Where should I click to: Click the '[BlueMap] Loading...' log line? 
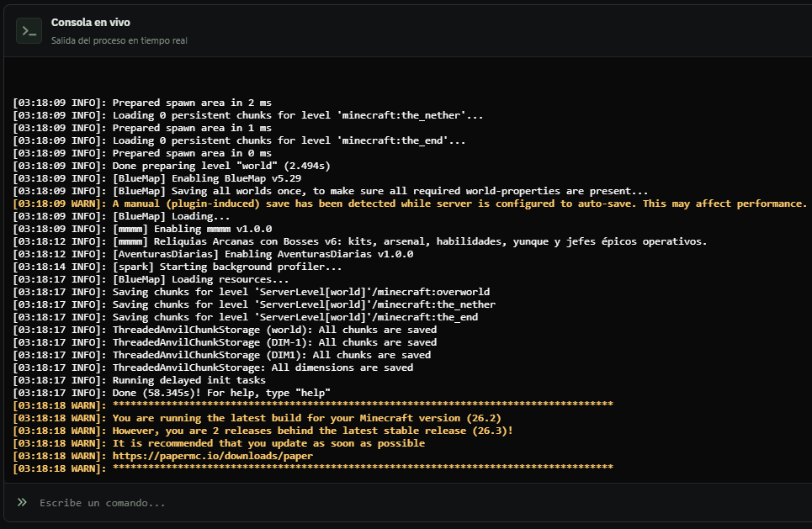click(x=122, y=216)
